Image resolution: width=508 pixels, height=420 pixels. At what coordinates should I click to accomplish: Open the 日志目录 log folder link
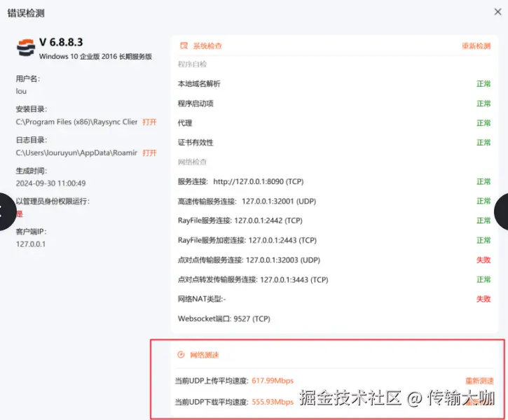coord(149,153)
